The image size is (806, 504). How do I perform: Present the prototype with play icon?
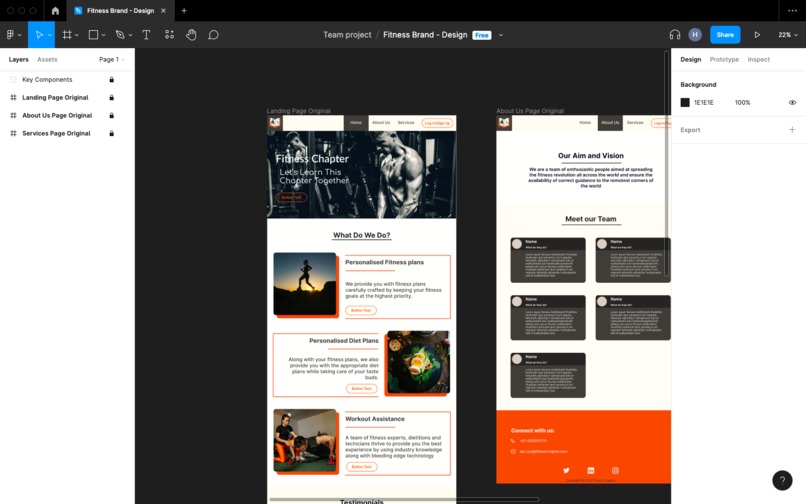[757, 34]
